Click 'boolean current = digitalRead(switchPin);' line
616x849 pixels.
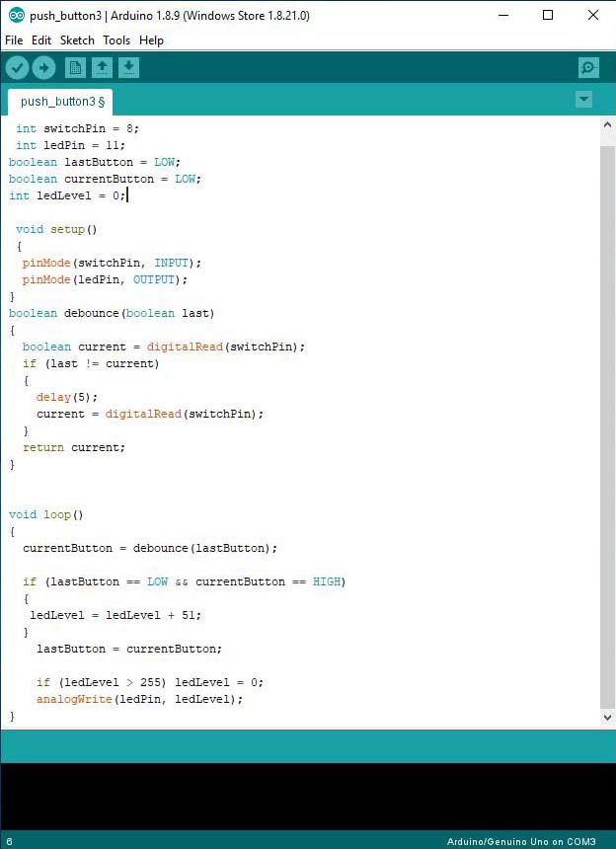click(x=164, y=347)
